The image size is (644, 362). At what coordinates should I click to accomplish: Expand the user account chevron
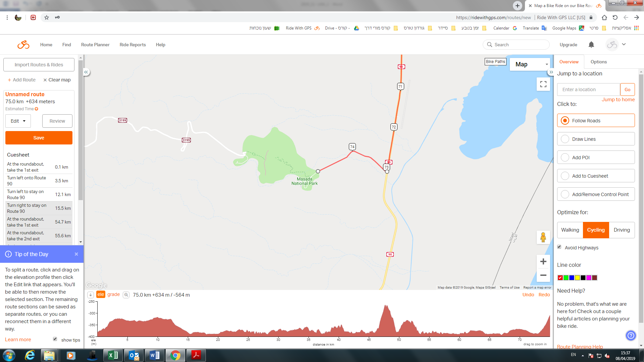(x=624, y=44)
